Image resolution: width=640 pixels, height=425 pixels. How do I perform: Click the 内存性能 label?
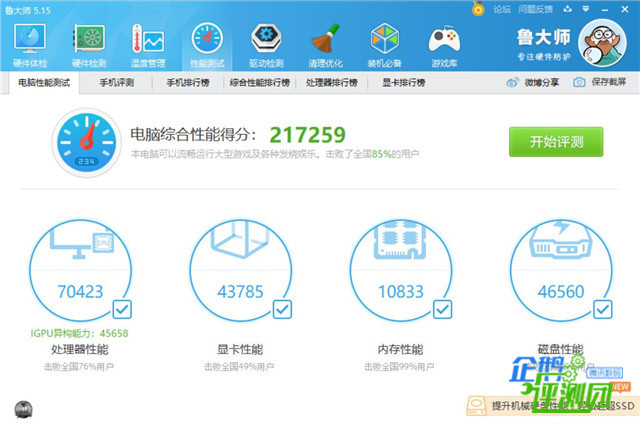point(400,349)
